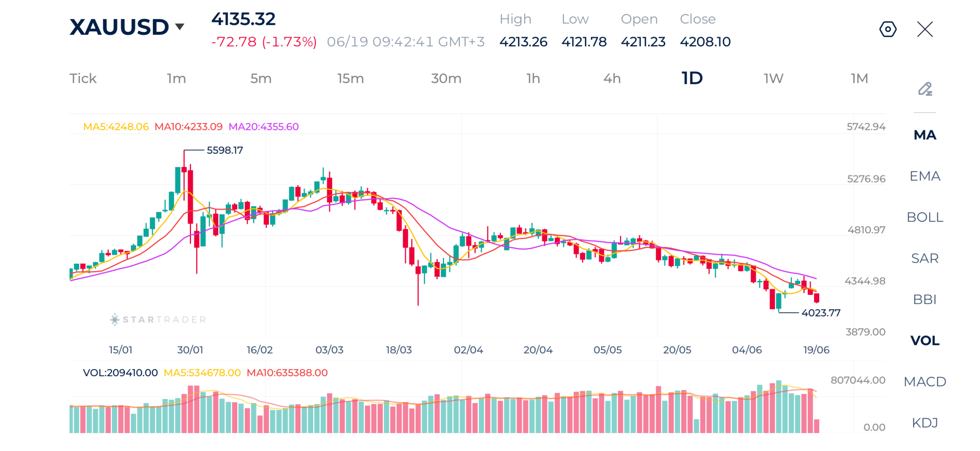
Task: Switch to the 1W timeframe tab
Action: click(x=773, y=79)
